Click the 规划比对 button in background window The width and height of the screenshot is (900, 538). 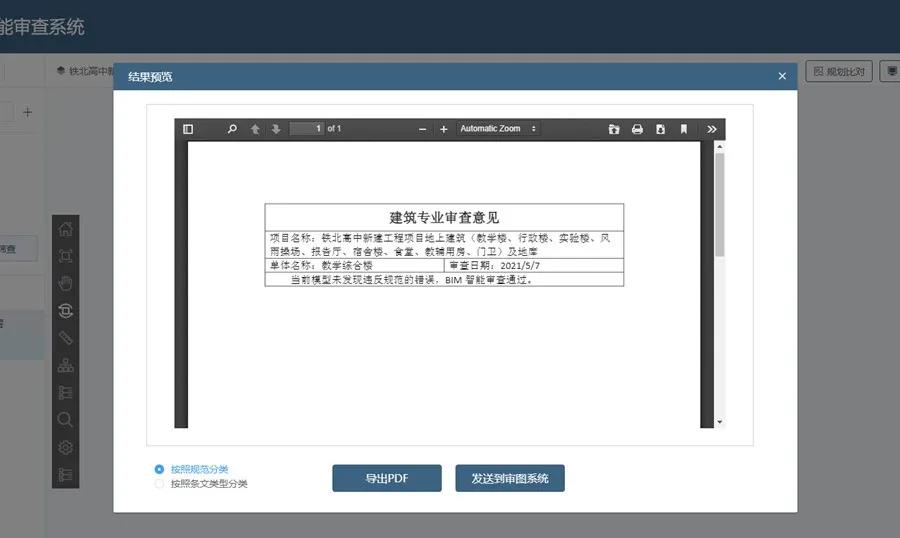click(x=839, y=71)
